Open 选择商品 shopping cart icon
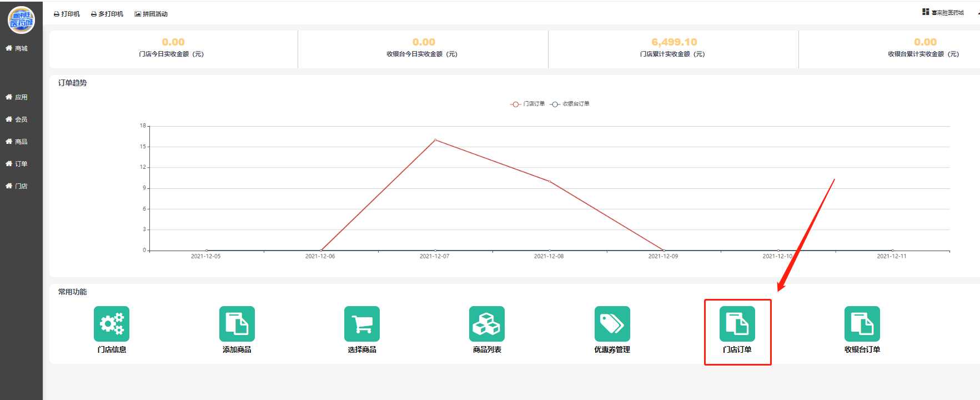Image resolution: width=980 pixels, height=400 pixels. 362,324
